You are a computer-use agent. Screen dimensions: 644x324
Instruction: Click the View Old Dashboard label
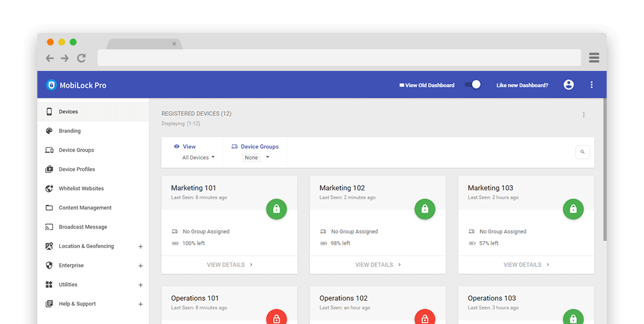[430, 85]
